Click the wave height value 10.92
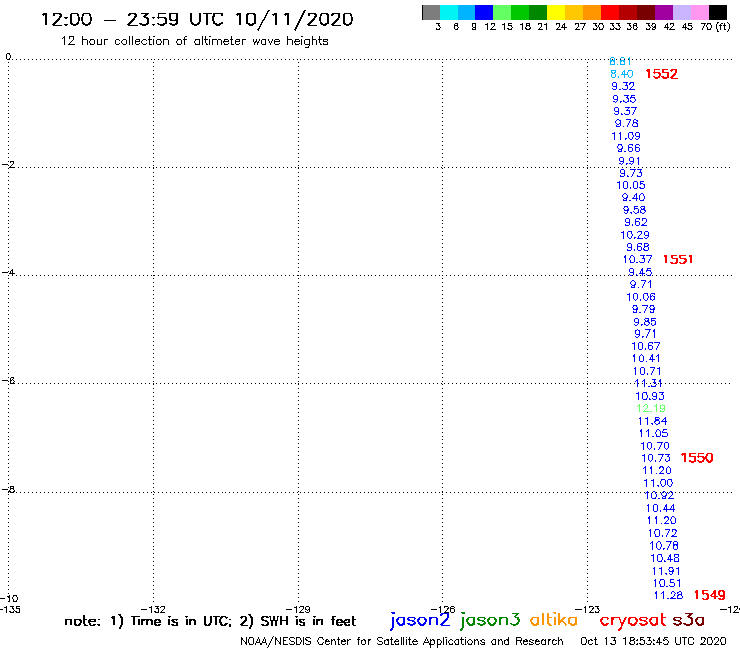740x650 pixels. coord(659,496)
